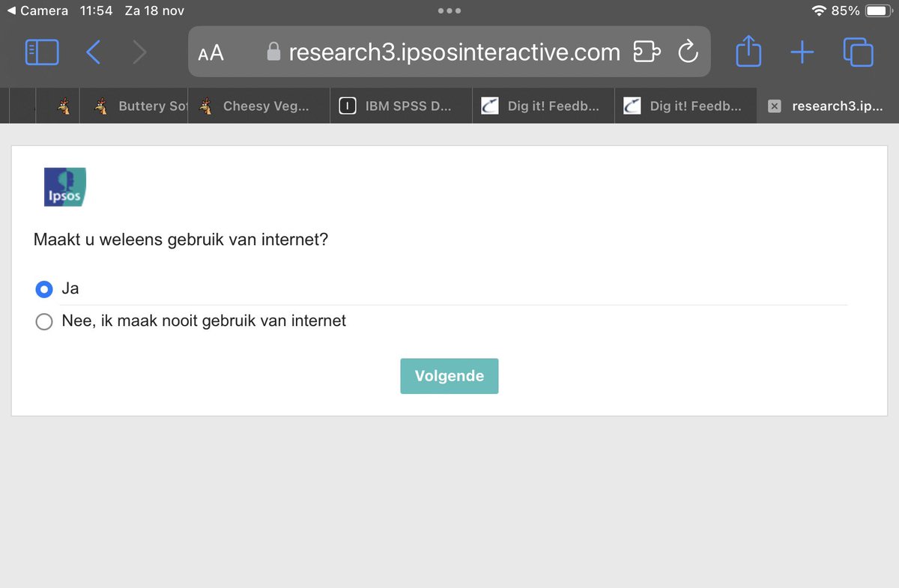This screenshot has width=899, height=588.
Task: Open the AA reader and text size menu
Action: point(211,52)
